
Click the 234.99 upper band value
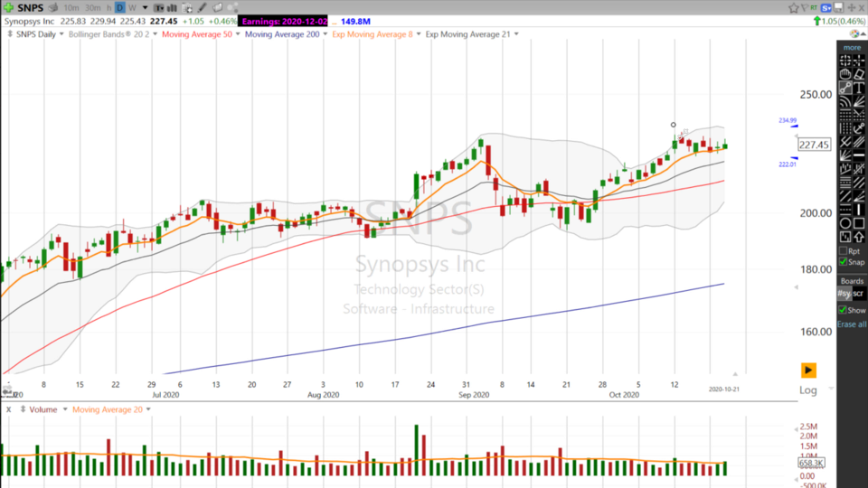tap(788, 120)
